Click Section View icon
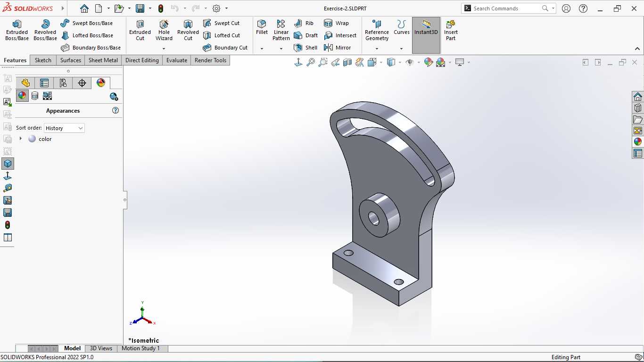 (347, 62)
